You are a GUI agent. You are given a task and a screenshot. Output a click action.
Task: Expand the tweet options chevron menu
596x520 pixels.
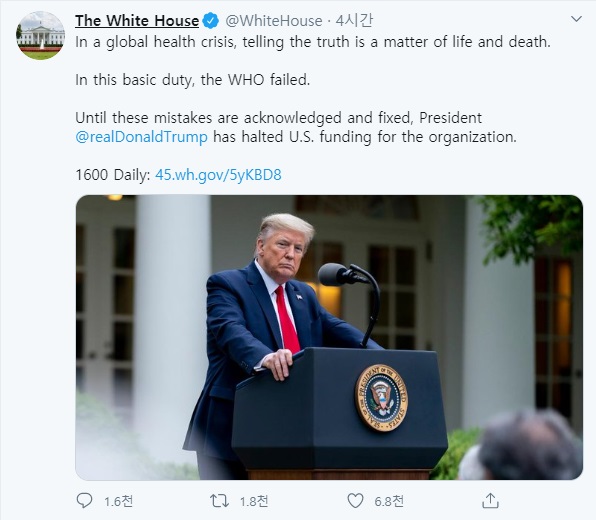(577, 19)
